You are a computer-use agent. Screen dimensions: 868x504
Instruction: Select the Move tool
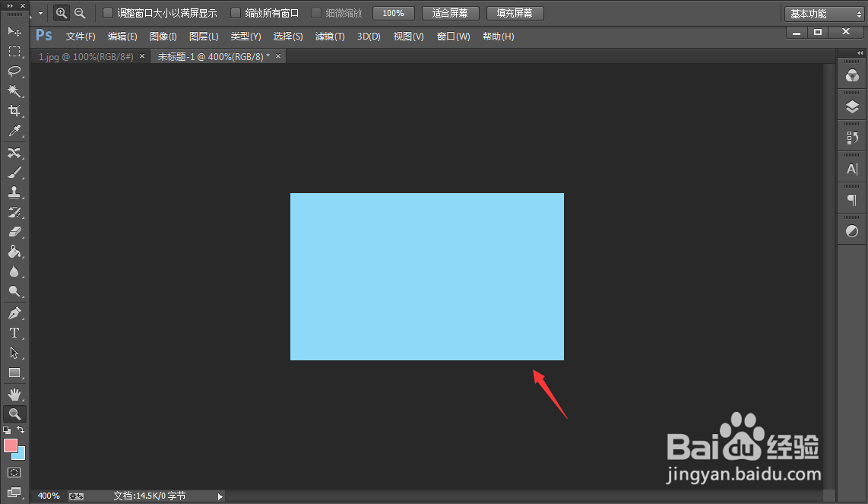point(14,31)
